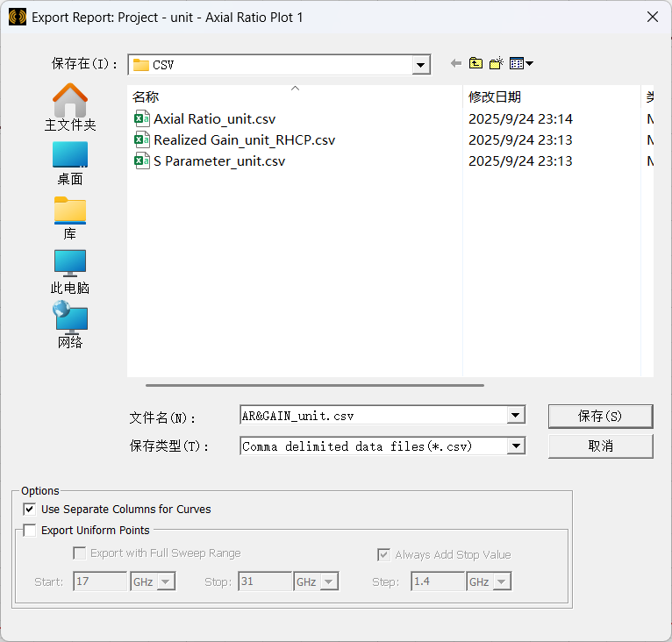Go to 桌面 desktop shortcut

[x=70, y=163]
